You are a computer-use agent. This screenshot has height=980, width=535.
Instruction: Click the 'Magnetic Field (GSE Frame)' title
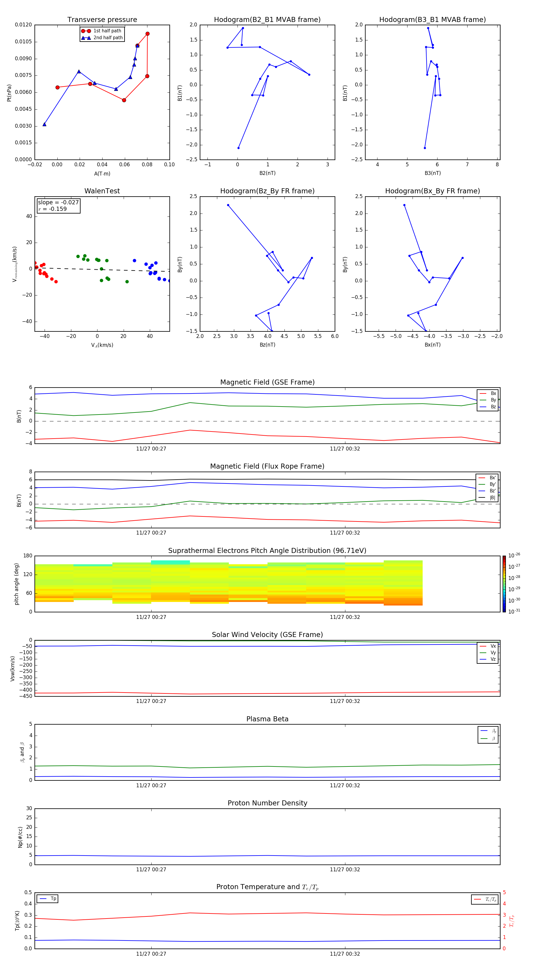tap(267, 382)
